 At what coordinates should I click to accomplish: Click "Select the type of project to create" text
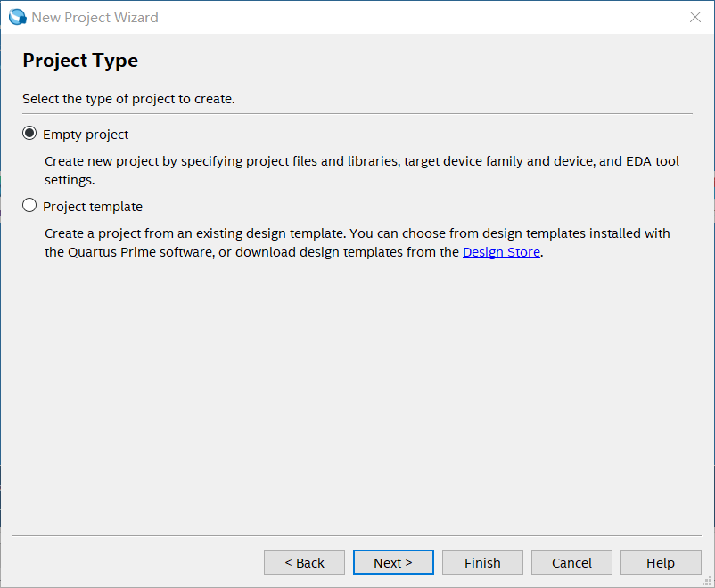click(128, 99)
